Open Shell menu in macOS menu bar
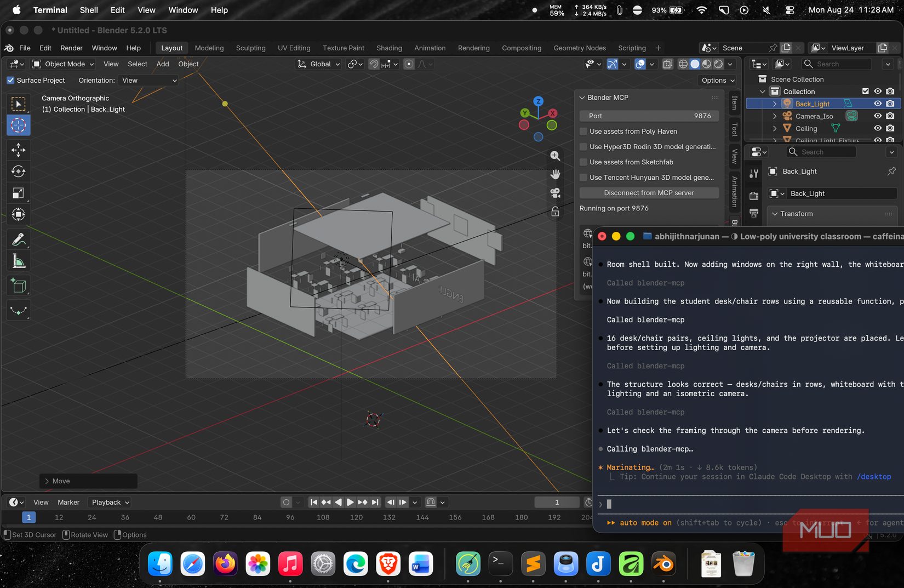The image size is (904, 588). pos(89,10)
